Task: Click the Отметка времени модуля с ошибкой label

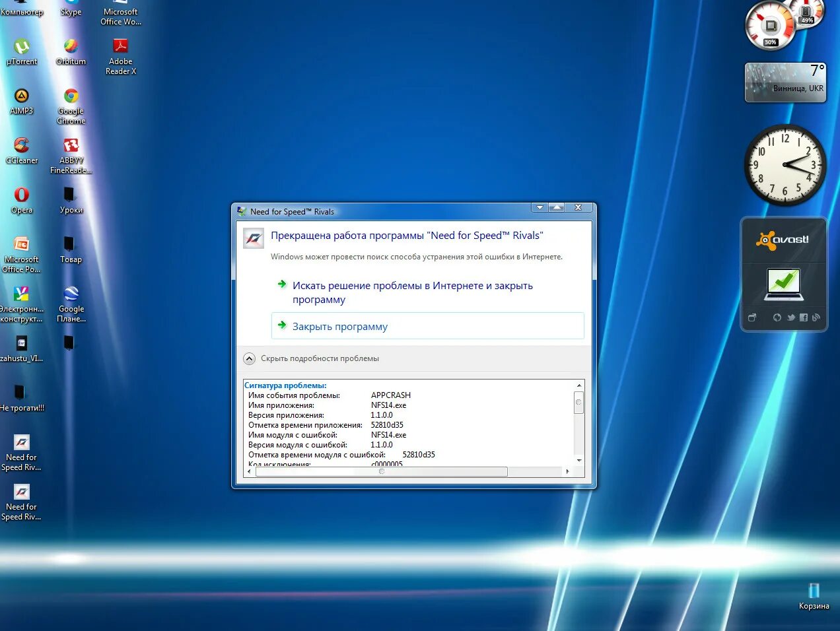Action: pos(316,455)
